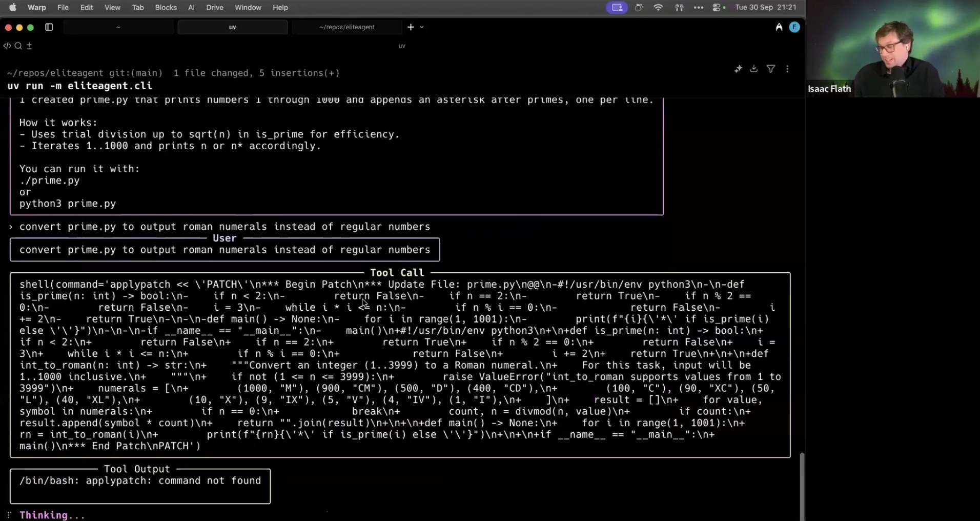
Task: Filter block output with funnel icon
Action: click(x=771, y=69)
